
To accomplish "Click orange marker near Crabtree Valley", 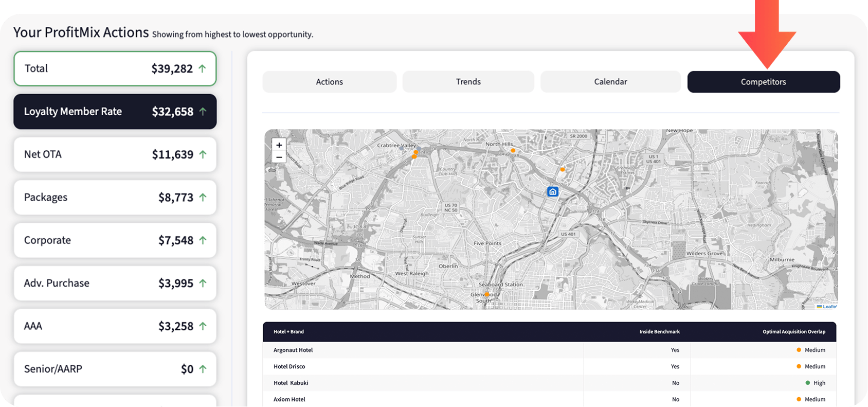I will [x=415, y=153].
